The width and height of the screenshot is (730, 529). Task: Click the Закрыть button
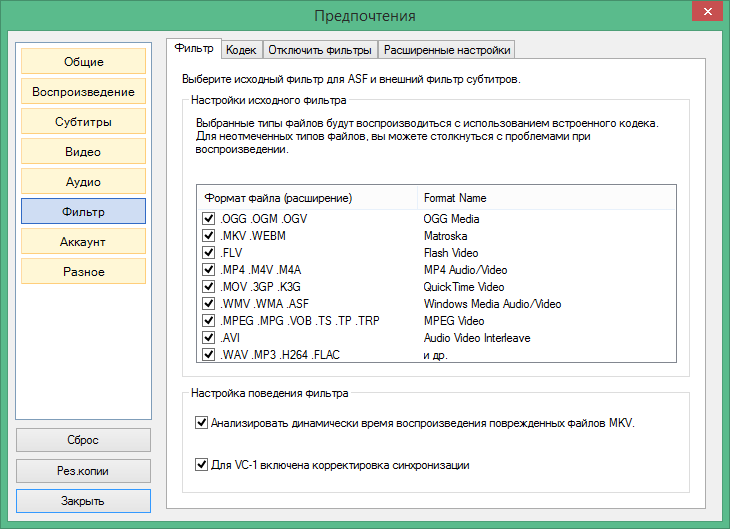[x=83, y=501]
